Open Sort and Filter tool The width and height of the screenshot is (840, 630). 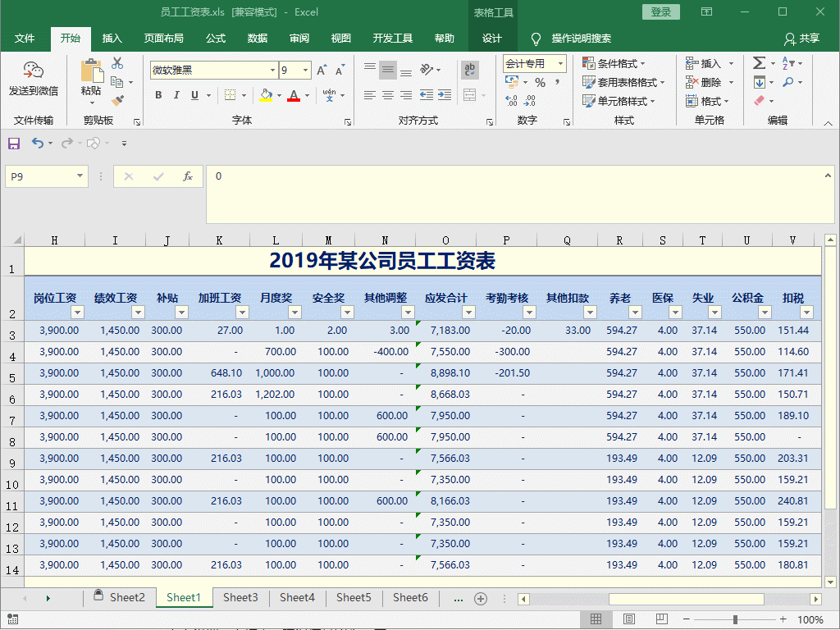(x=788, y=63)
